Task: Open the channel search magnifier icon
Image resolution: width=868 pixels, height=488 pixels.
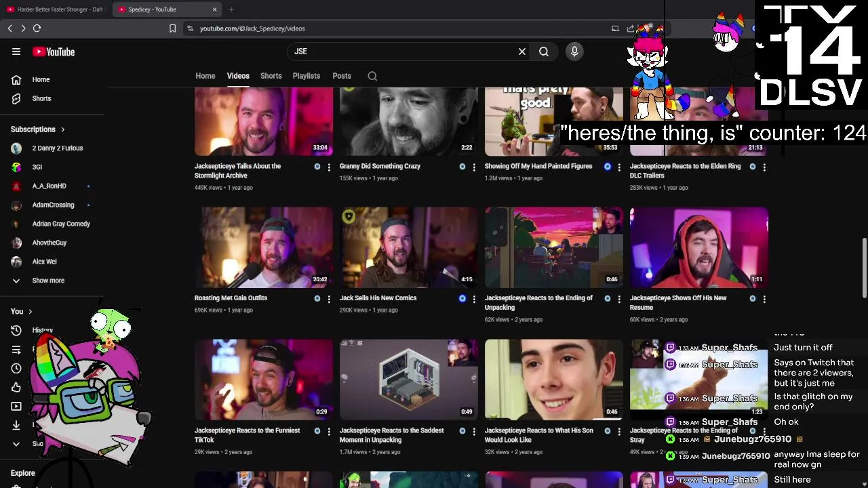Action: point(372,76)
